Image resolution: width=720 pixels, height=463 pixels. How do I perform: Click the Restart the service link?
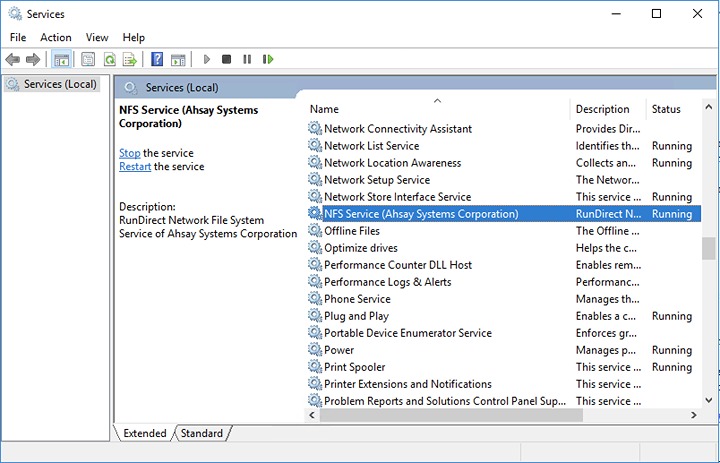pyautogui.click(x=135, y=167)
